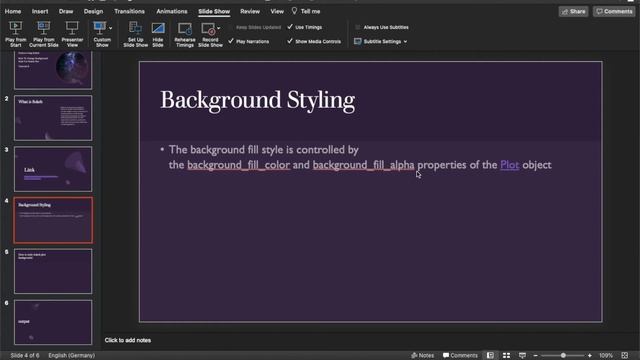This screenshot has height=360, width=640.
Task: Click 'Slide 4 of 6' status text
Action: click(x=25, y=356)
